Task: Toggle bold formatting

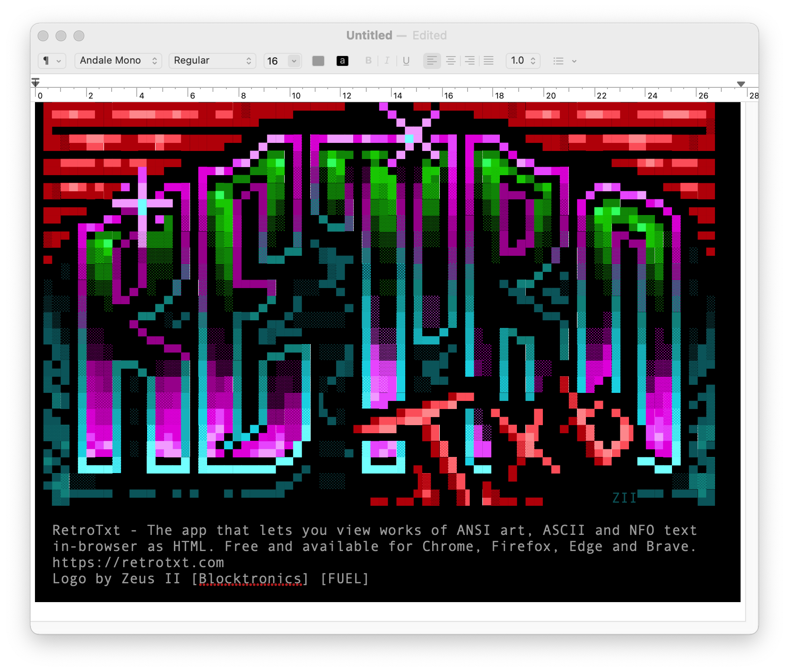Action: click(368, 60)
